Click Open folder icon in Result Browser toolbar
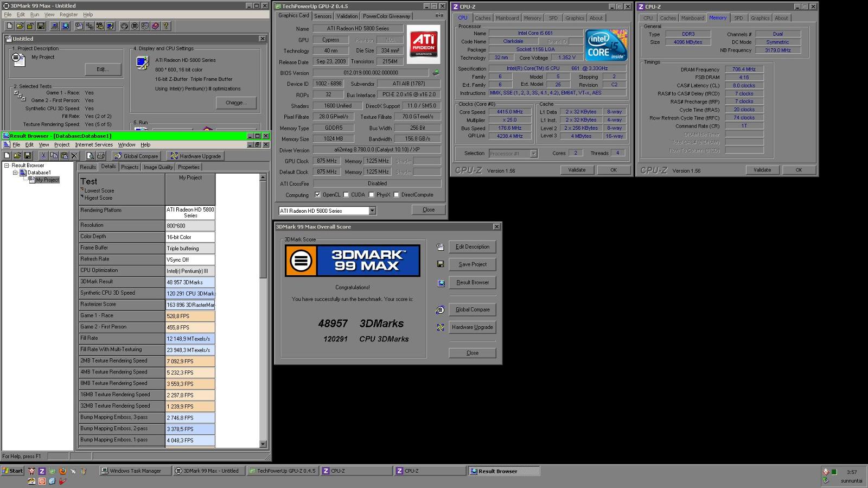 coord(17,156)
